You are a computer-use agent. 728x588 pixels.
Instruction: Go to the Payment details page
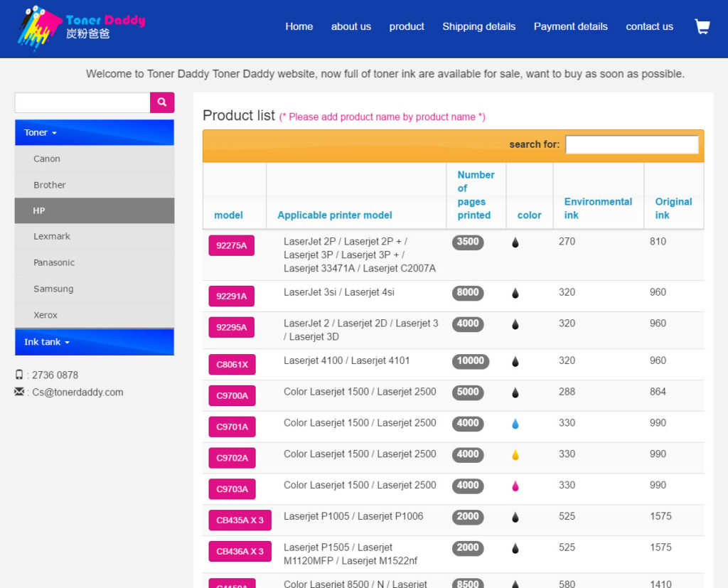570,26
